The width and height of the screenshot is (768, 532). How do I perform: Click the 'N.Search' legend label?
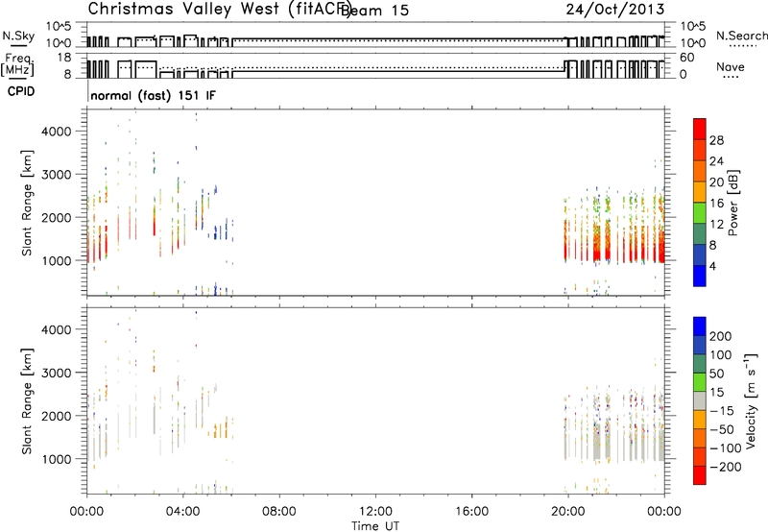(x=741, y=36)
